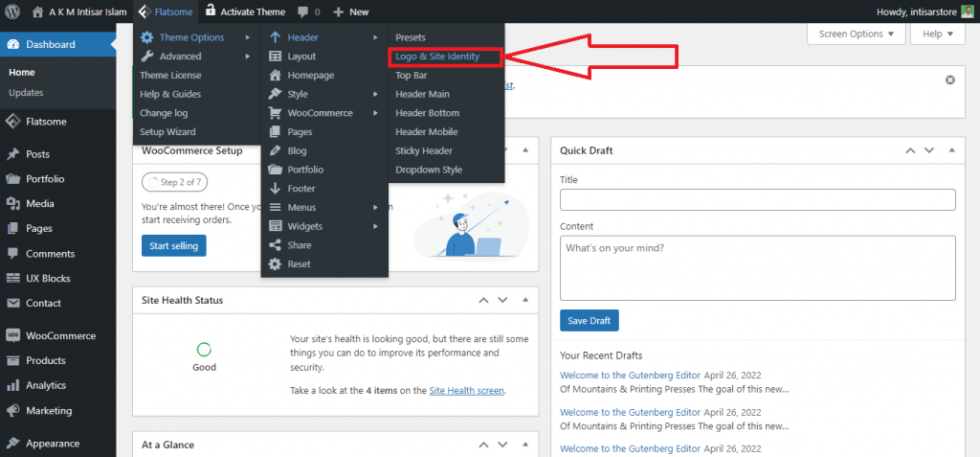This screenshot has height=457, width=980.
Task: Click the Step 2 of 7 progress indicator
Action: tap(175, 183)
